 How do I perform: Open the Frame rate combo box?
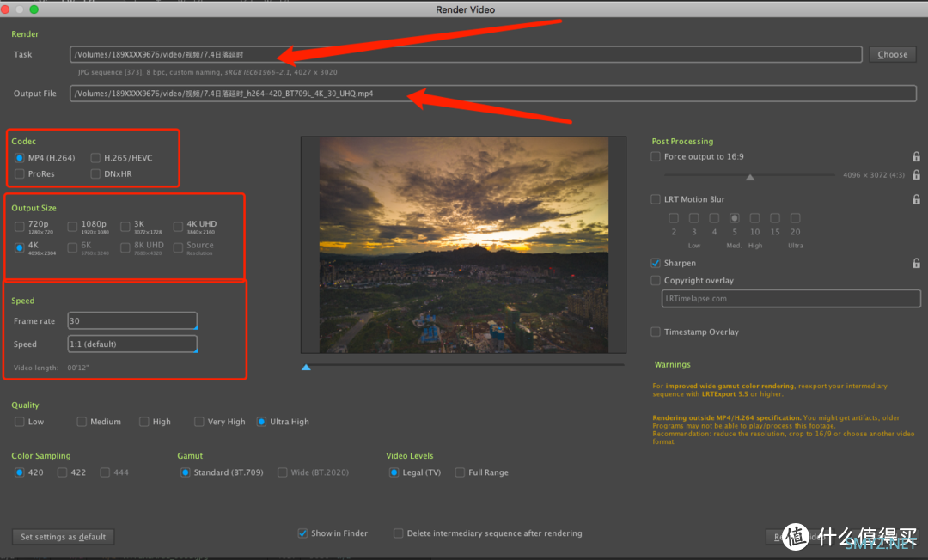132,320
